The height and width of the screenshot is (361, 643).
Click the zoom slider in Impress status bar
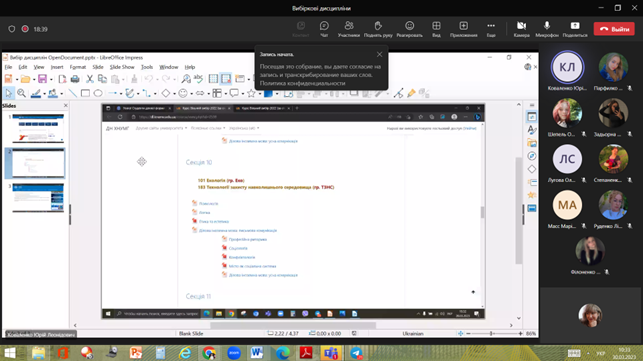[x=491, y=334]
